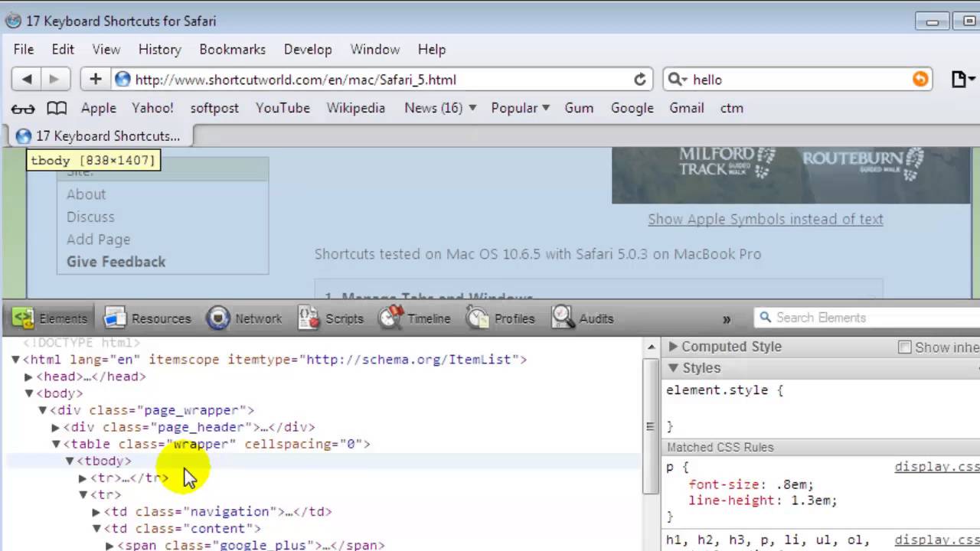Click the search magnifier dropdown icon

[x=677, y=79]
